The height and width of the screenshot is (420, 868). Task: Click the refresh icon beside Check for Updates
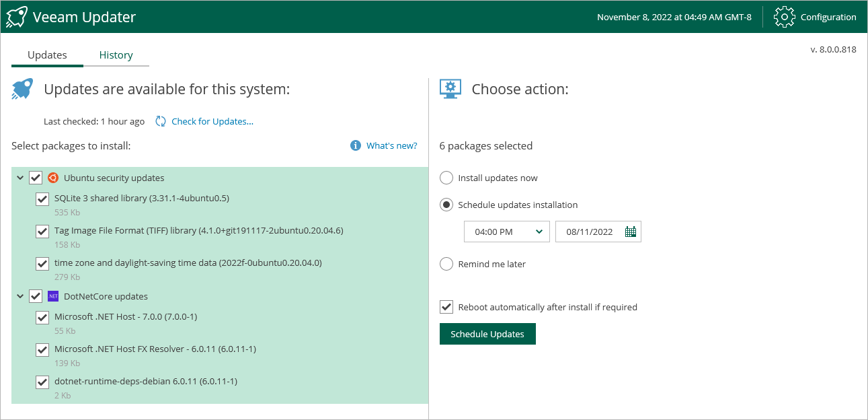161,121
